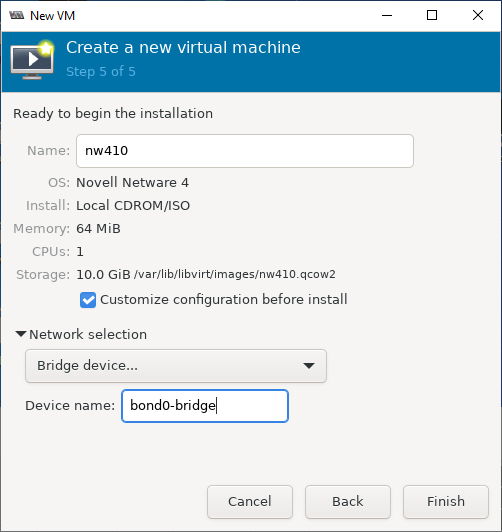Cancel the virtual machine creation
Image resolution: width=502 pixels, height=532 pixels.
(250, 501)
